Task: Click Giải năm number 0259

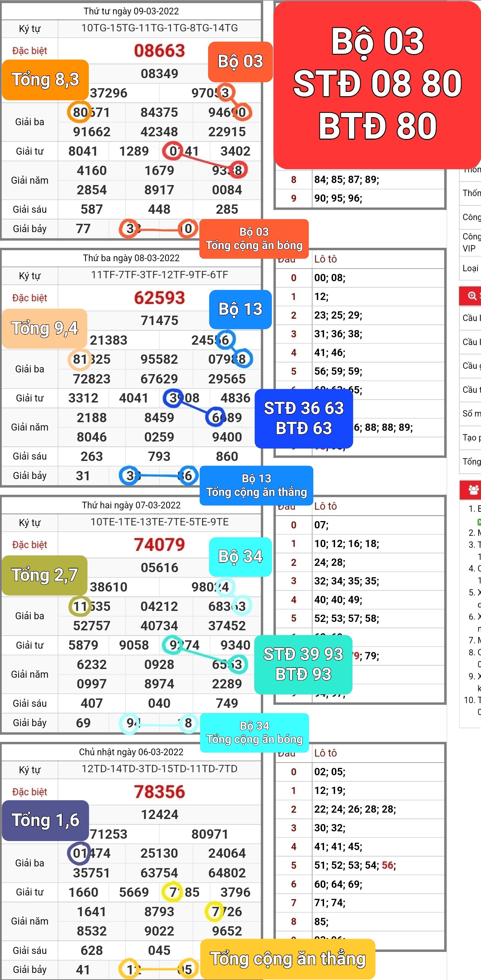Action: click(159, 437)
